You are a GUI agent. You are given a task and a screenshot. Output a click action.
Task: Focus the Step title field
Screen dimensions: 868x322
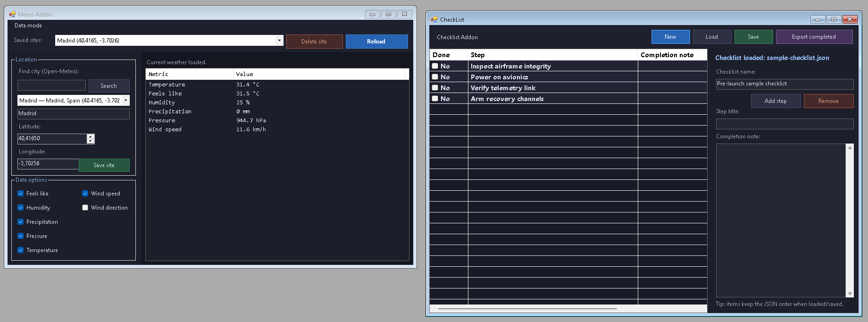tap(785, 124)
